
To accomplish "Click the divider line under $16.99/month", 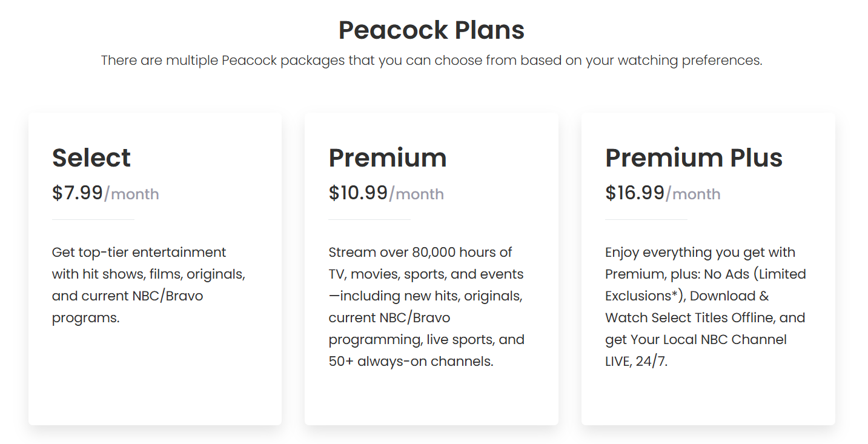I will [646, 219].
